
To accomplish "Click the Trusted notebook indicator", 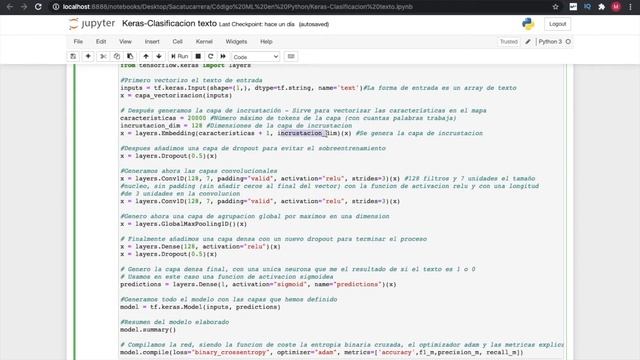I will (x=509, y=42).
